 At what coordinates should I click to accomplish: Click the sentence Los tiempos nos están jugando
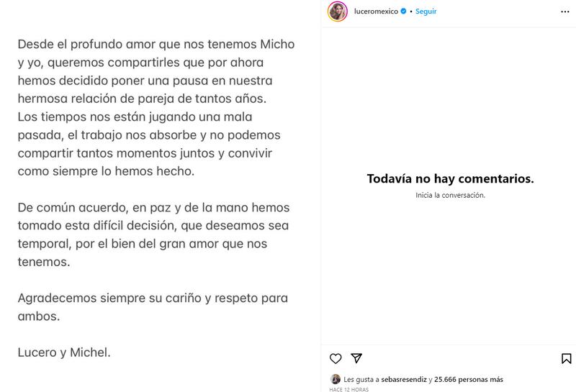point(135,117)
